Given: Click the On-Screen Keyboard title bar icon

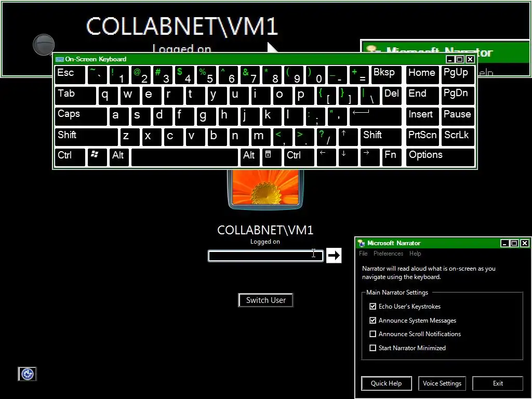Looking at the screenshot, I should pyautogui.click(x=60, y=59).
